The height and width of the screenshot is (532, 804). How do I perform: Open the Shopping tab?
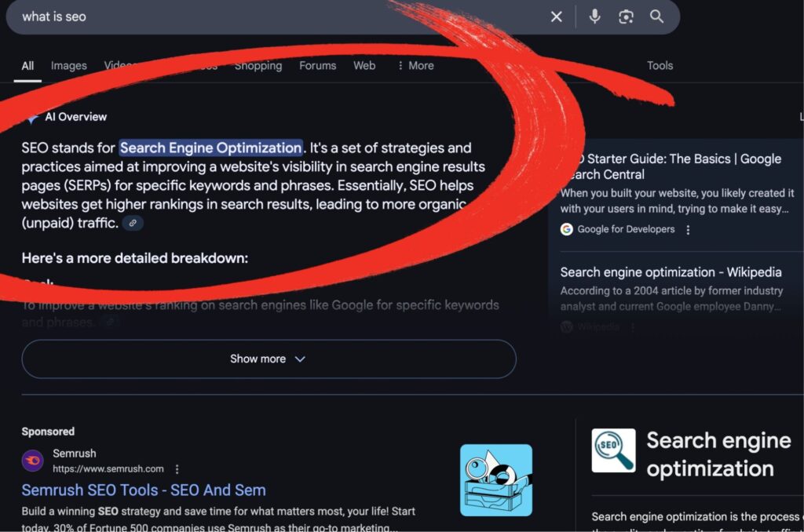point(258,66)
